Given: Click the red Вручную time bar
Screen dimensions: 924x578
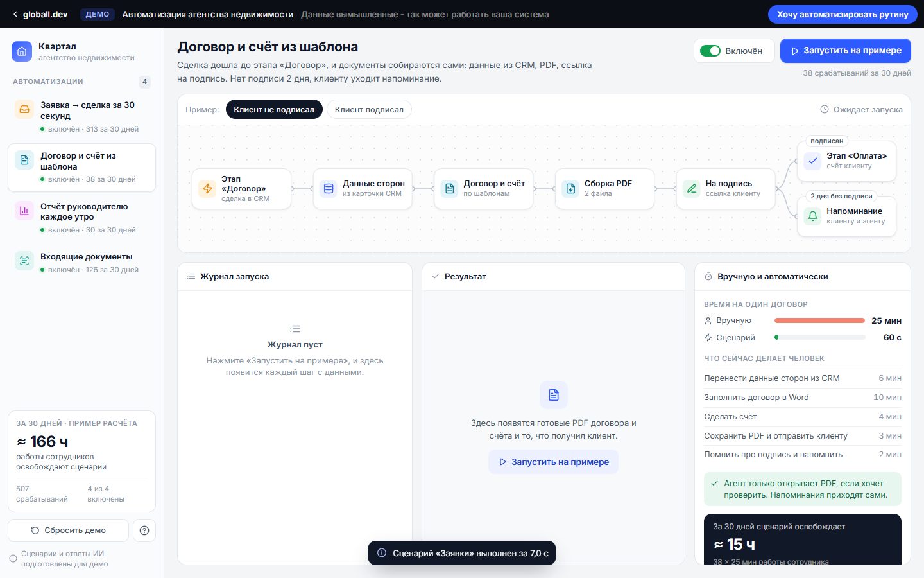Looking at the screenshot, I should coord(819,320).
